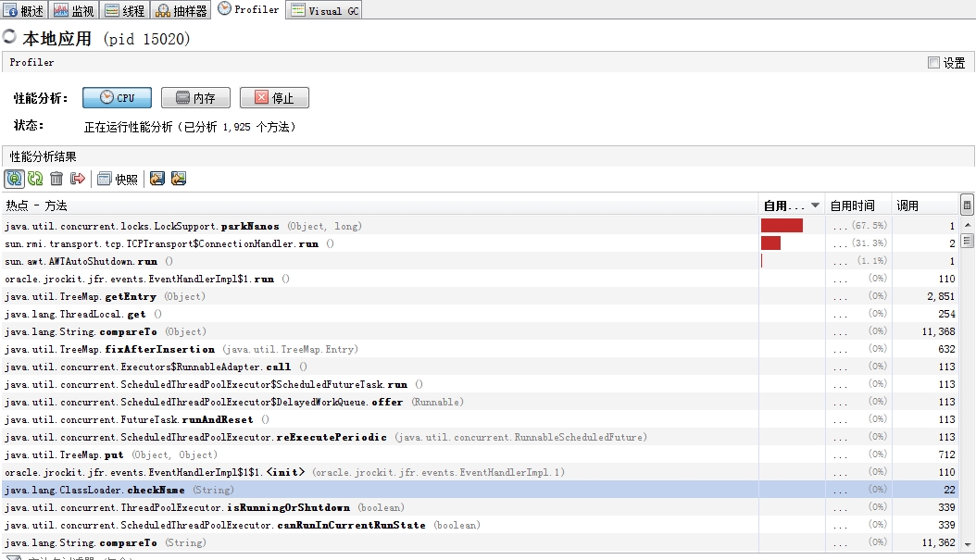The height and width of the screenshot is (560, 976).
Task: Take a 快照 snapshot of results
Action: pyautogui.click(x=118, y=180)
